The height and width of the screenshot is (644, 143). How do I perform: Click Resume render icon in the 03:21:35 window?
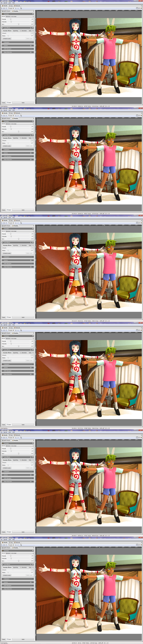(x=2, y=223)
